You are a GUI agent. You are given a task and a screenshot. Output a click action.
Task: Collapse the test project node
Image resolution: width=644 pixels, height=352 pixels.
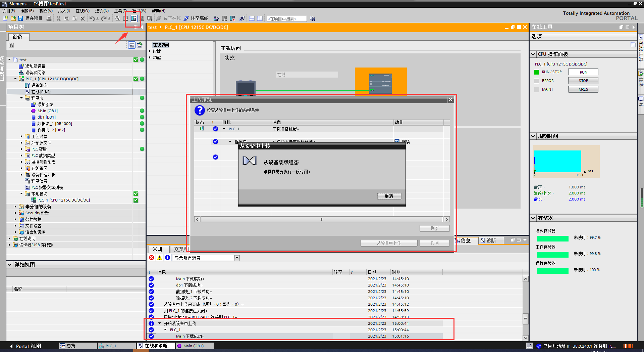10,59
